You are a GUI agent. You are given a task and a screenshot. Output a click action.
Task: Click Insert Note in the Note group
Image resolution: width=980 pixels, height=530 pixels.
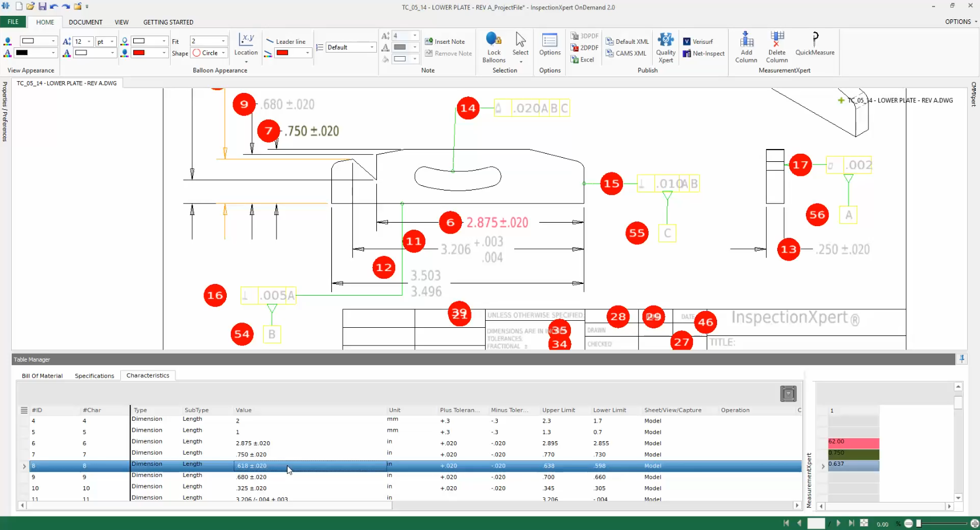(446, 41)
